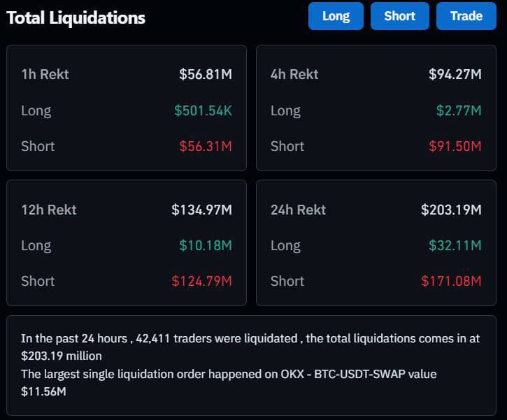Select the 1h Rekt card heading
This screenshot has height=420, width=507.
[x=45, y=74]
